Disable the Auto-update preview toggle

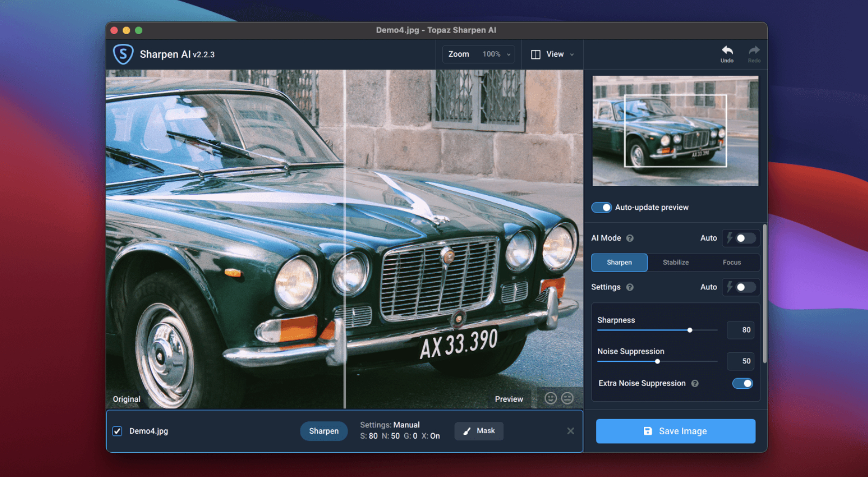coord(601,208)
